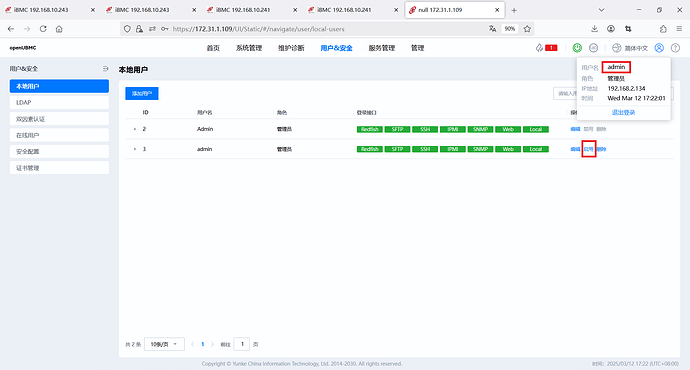The width and height of the screenshot is (690, 370).
Task: Open the 系统管理 menu
Action: coord(249,48)
